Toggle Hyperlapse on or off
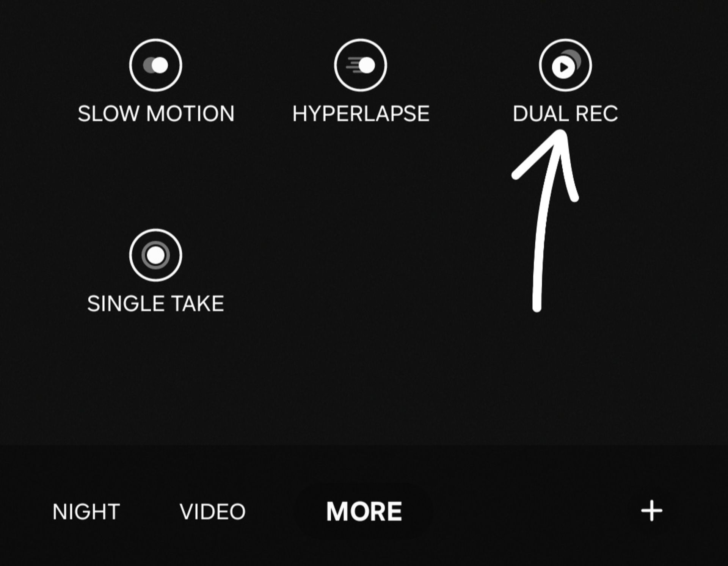The width and height of the screenshot is (728, 566). 361,65
